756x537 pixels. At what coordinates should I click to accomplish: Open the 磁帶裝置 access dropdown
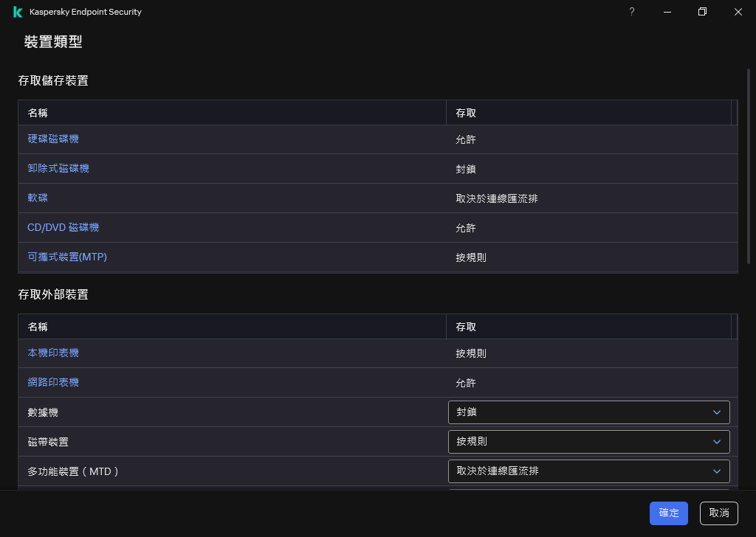pyautogui.click(x=588, y=442)
